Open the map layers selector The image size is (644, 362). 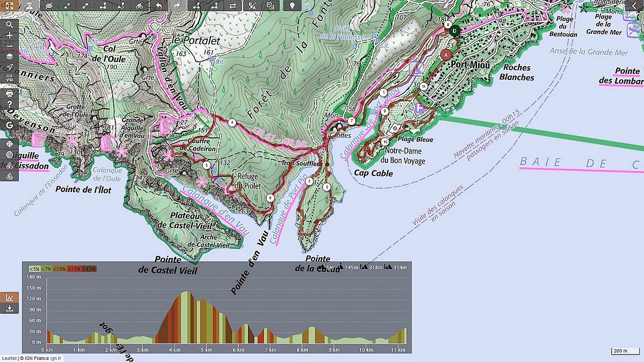pos(9,56)
